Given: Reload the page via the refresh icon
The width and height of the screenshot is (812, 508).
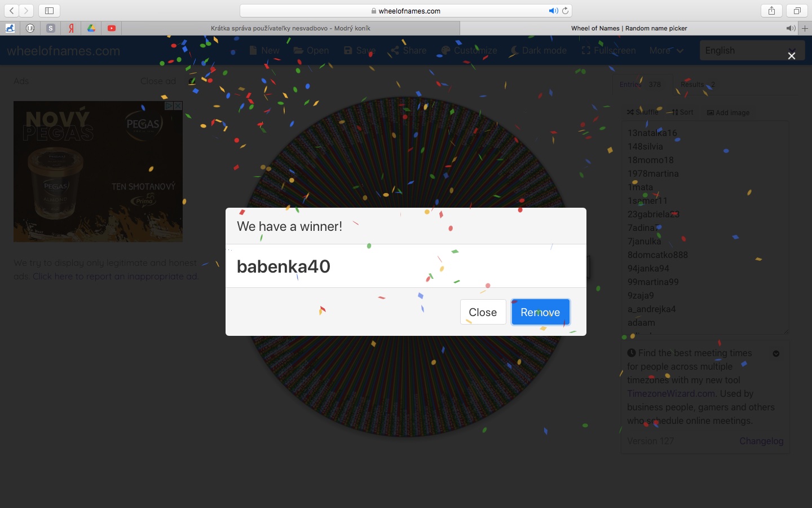Looking at the screenshot, I should click(x=565, y=11).
